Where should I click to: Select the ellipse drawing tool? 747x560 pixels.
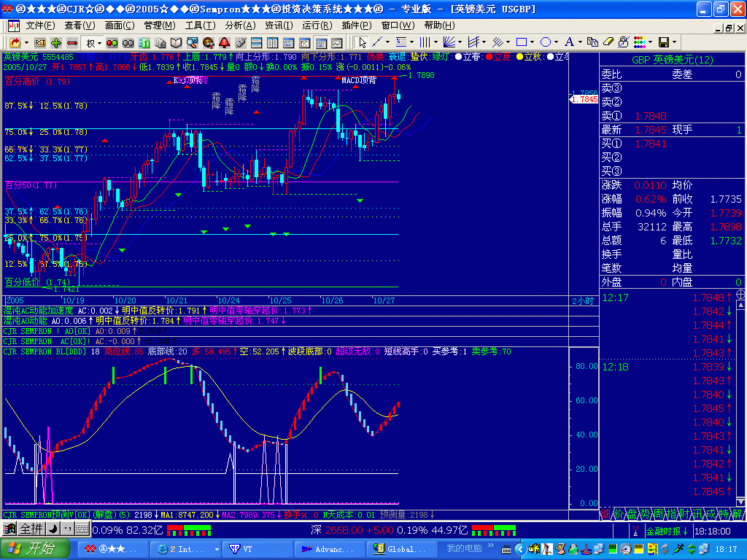point(546,42)
